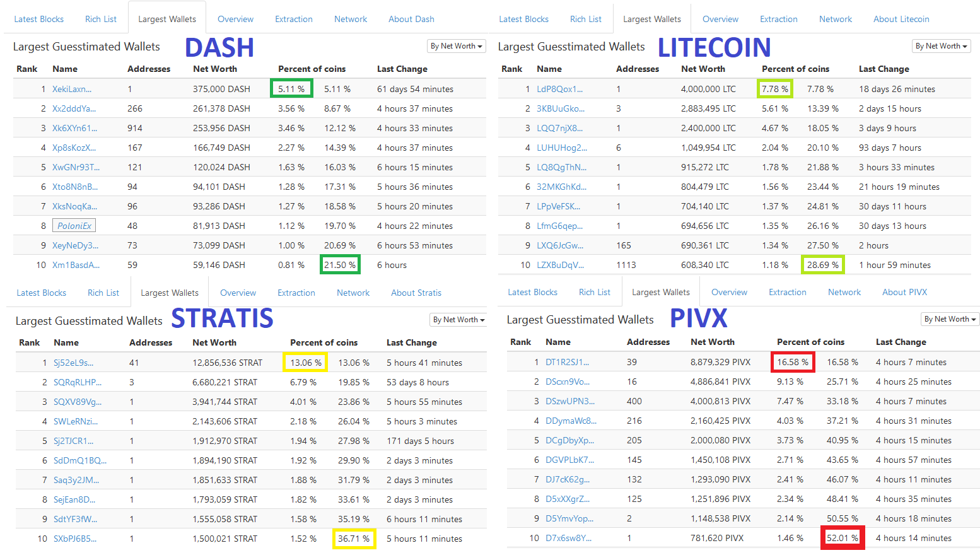The width and height of the screenshot is (980, 560).
Task: Open the Stratis Extraction tab
Action: 296,293
